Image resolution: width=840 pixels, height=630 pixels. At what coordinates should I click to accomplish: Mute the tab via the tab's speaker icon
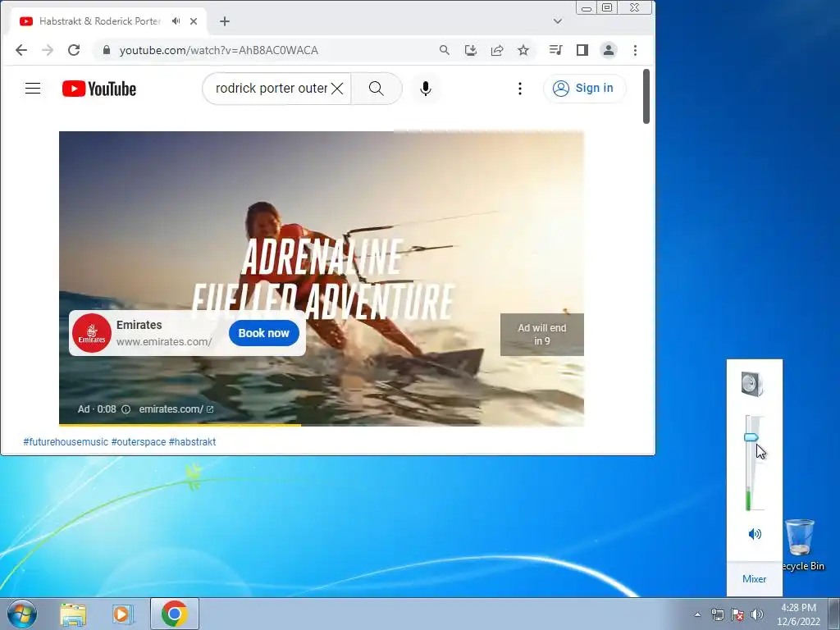(x=176, y=21)
